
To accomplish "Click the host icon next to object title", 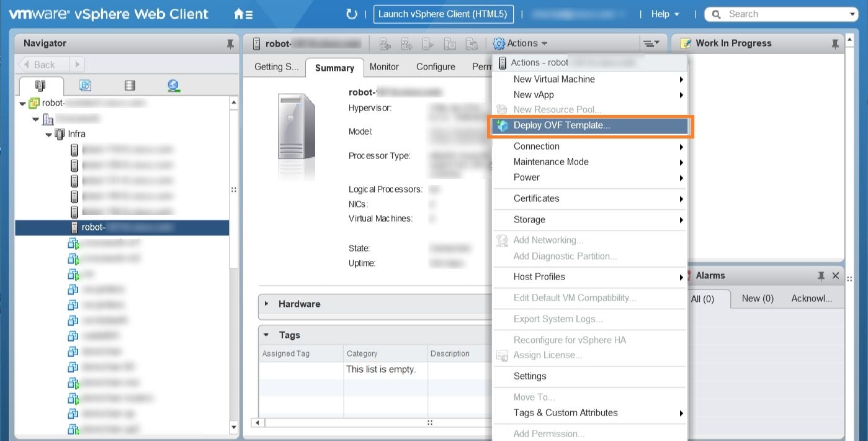I will click(257, 43).
